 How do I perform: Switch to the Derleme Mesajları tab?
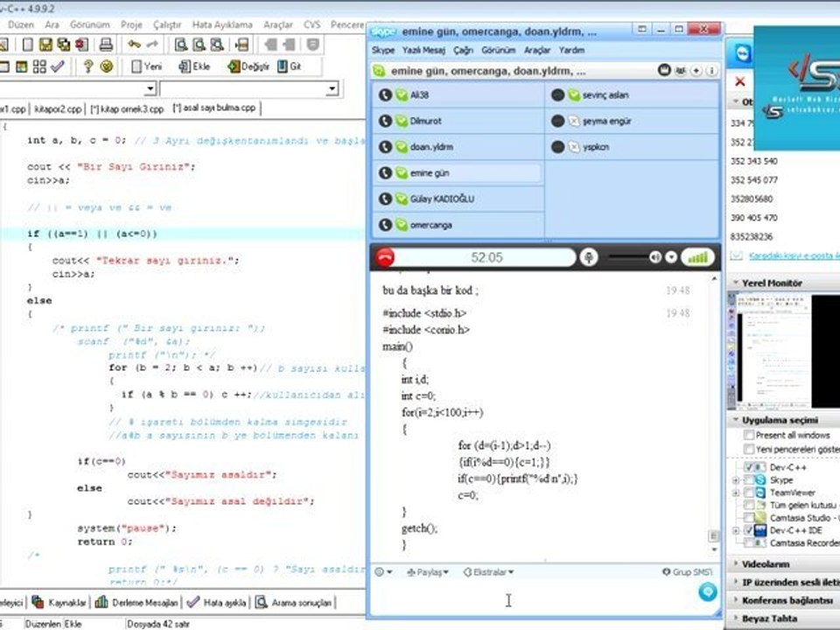[x=136, y=603]
